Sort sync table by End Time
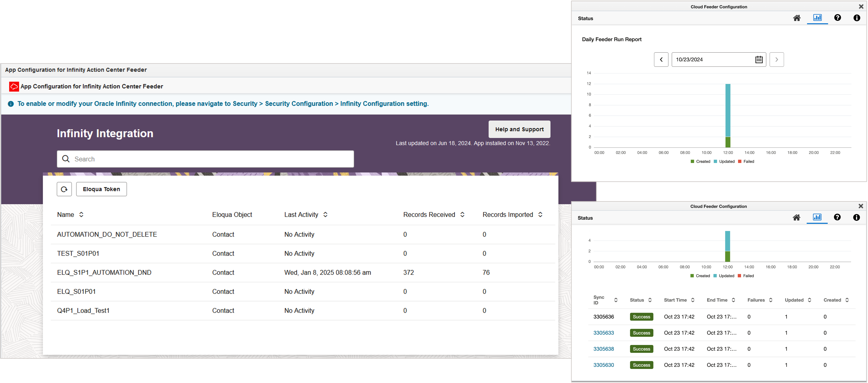The image size is (868, 383). pyautogui.click(x=733, y=300)
